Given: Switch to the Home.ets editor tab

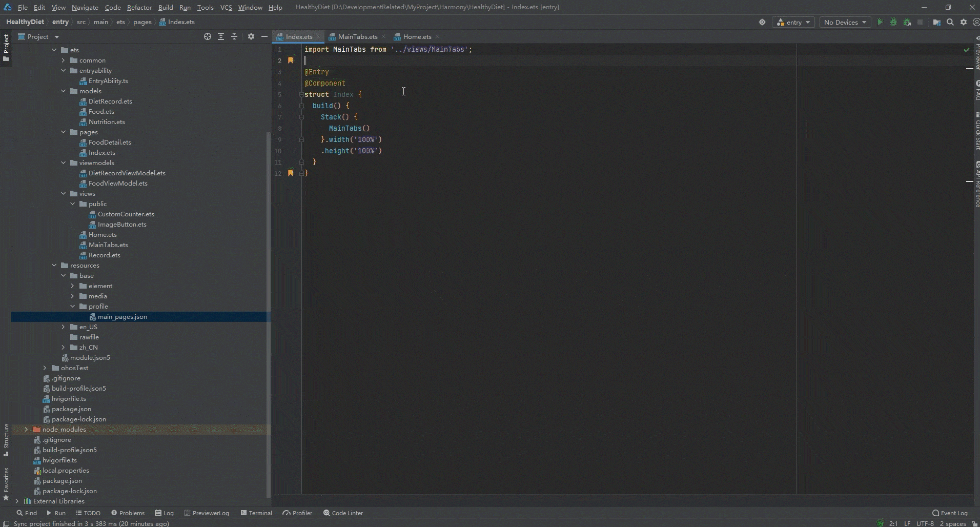Looking at the screenshot, I should click(417, 37).
